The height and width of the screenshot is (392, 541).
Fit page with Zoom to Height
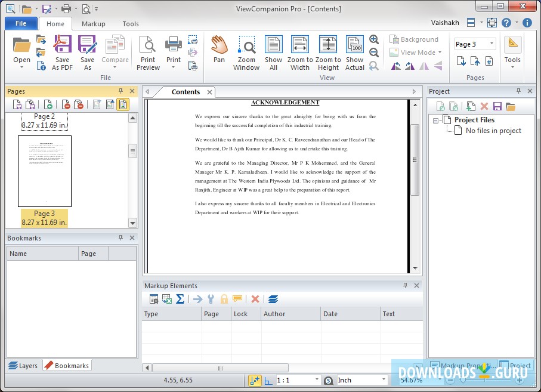[x=328, y=53]
